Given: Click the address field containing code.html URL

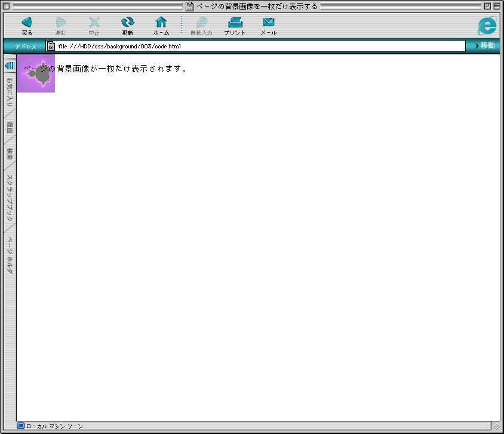Looking at the screenshot, I should point(257,46).
